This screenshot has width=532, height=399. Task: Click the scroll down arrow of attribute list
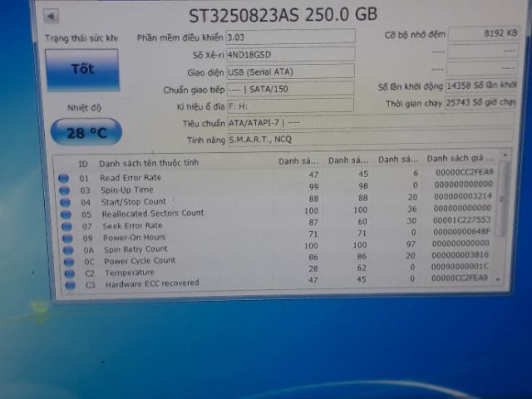pos(498,280)
